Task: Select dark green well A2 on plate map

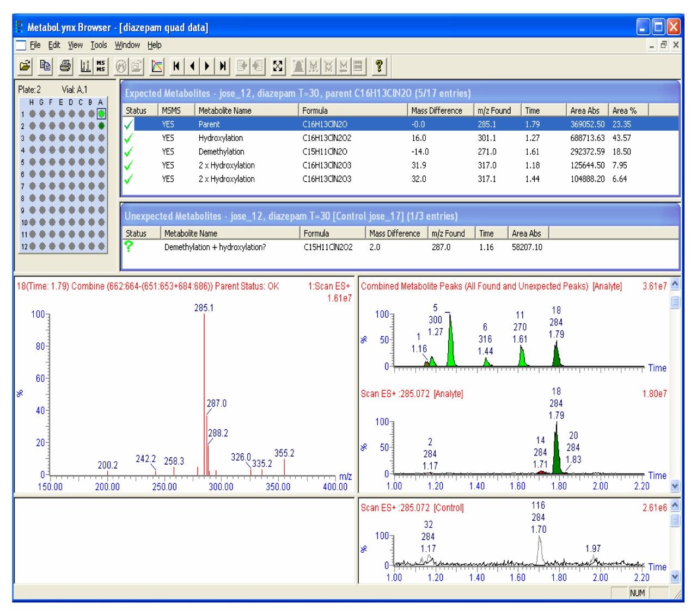Action: coord(101,126)
